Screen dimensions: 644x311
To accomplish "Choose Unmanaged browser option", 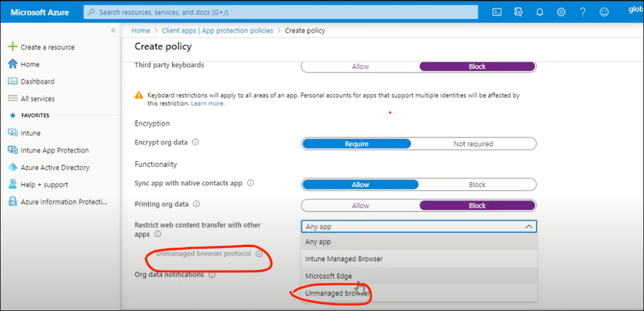I will click(x=419, y=293).
